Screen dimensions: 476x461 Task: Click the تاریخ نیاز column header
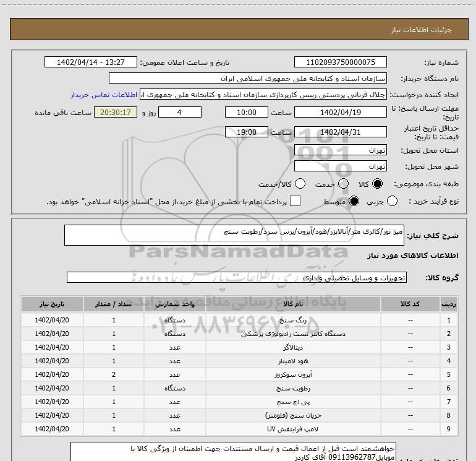coord(52,304)
